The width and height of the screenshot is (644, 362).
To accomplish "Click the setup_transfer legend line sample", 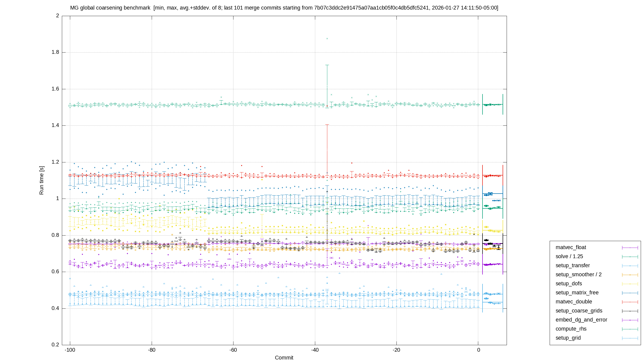I will pyautogui.click(x=630, y=266).
